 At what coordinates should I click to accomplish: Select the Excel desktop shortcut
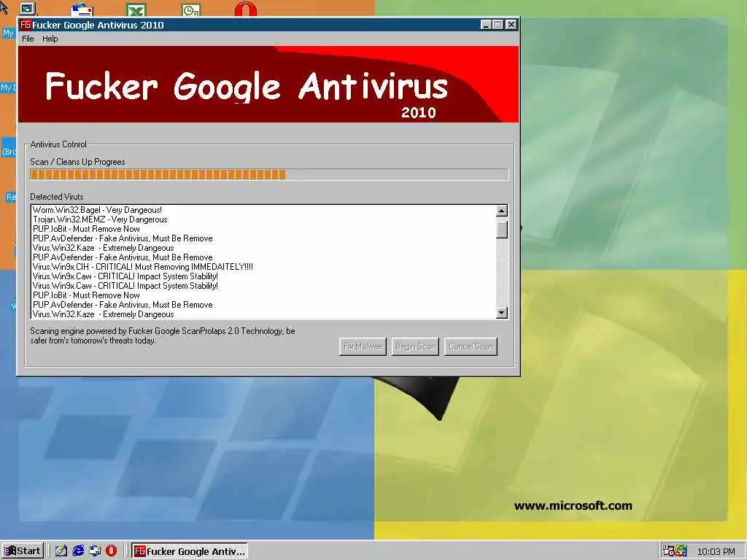[x=136, y=9]
